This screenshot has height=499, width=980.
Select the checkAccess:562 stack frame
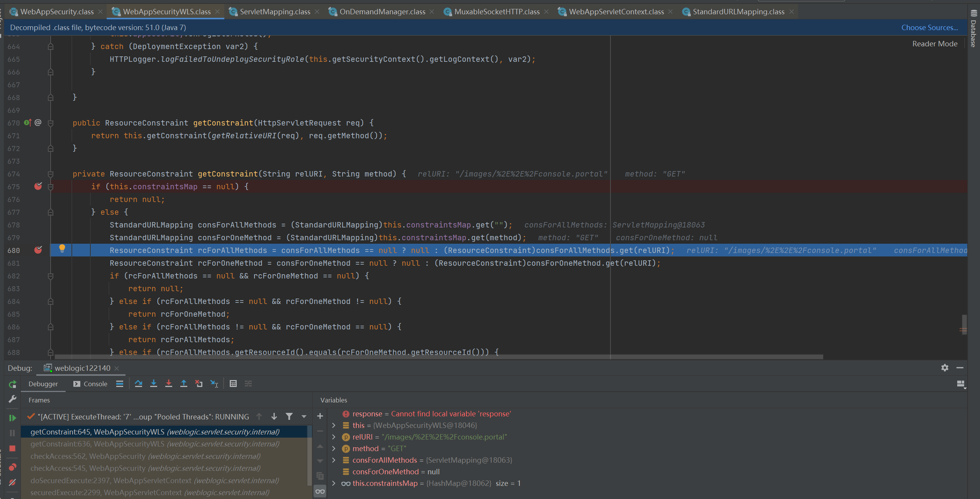[x=164, y=456]
